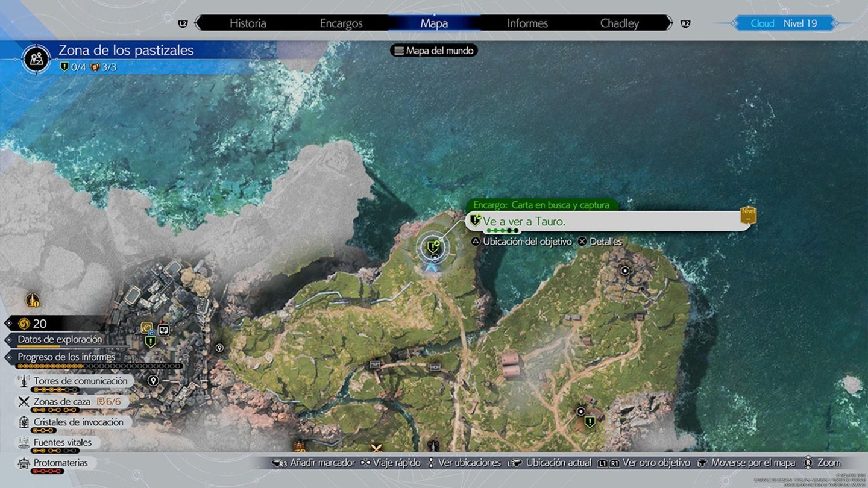868x488 pixels.
Task: Click the "Cloud Nivel 19" character label
Action: coord(784,23)
